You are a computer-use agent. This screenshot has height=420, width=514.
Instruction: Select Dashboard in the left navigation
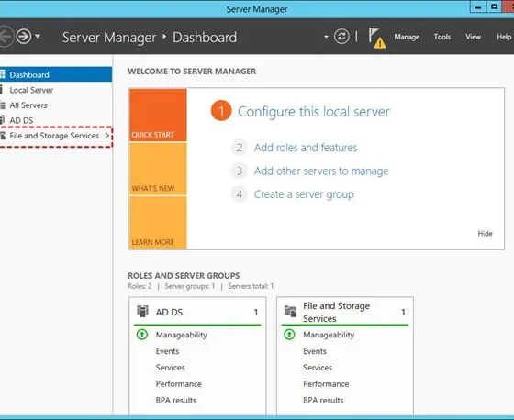tap(56, 74)
